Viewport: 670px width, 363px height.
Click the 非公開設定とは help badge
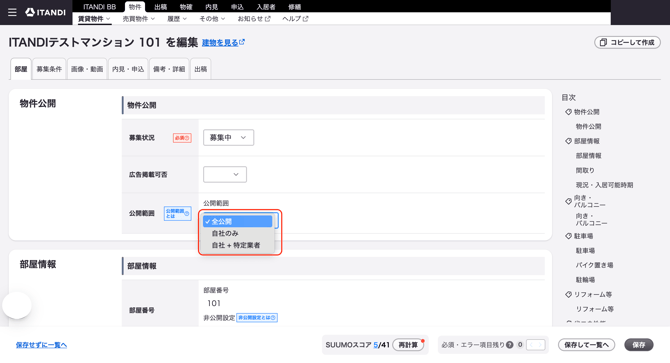(257, 318)
